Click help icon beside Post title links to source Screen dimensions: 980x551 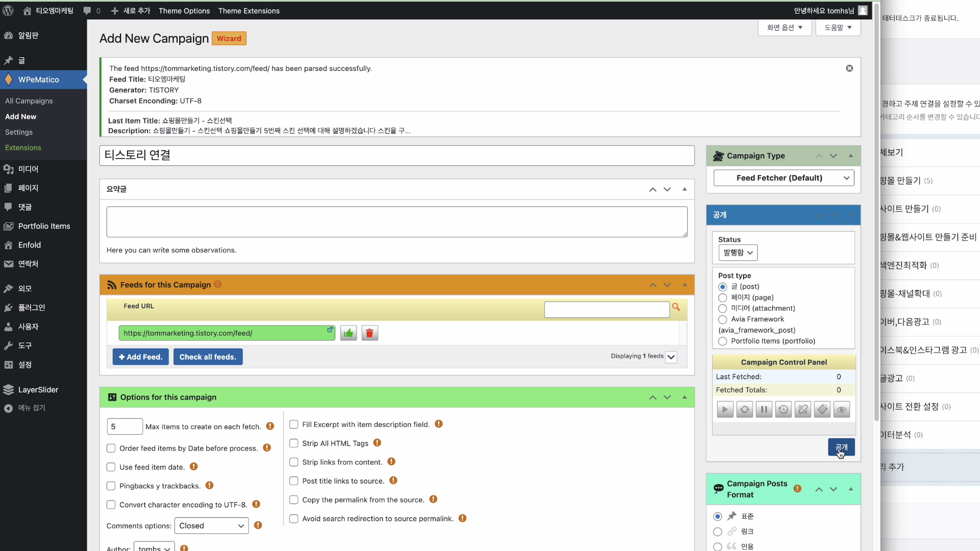pyautogui.click(x=393, y=480)
